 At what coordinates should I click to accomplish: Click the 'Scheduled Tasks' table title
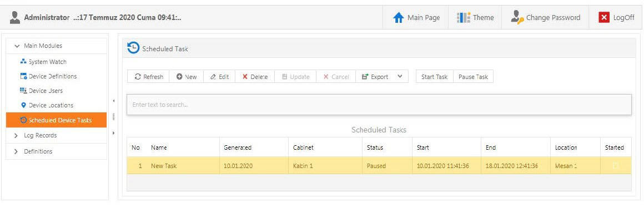point(379,130)
